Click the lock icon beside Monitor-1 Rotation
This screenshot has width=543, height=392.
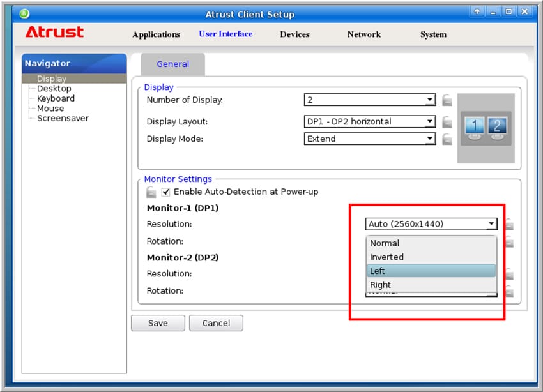[x=509, y=241]
